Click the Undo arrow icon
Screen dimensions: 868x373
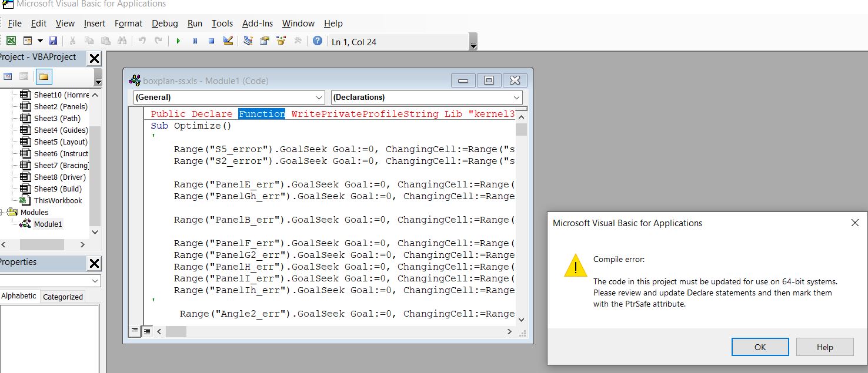click(142, 41)
